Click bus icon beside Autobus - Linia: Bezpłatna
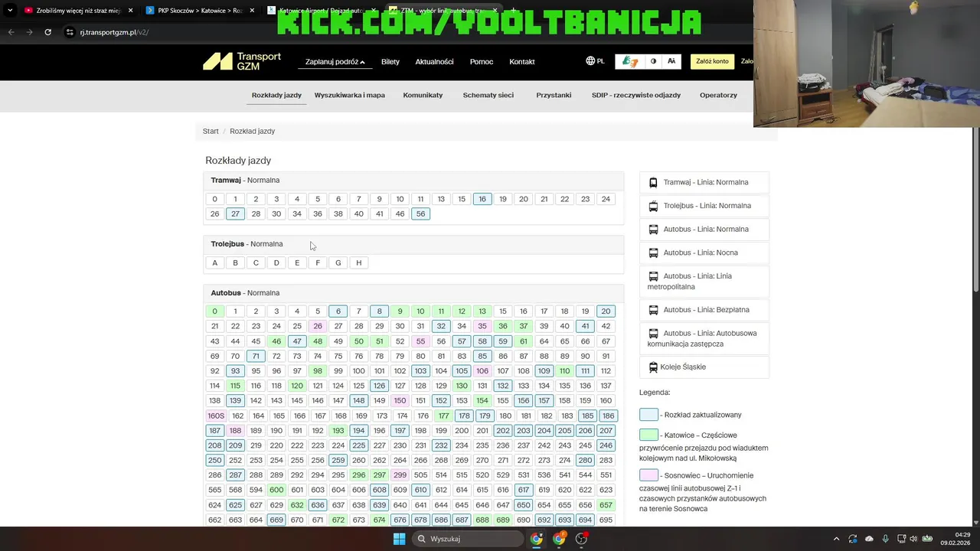 click(653, 310)
